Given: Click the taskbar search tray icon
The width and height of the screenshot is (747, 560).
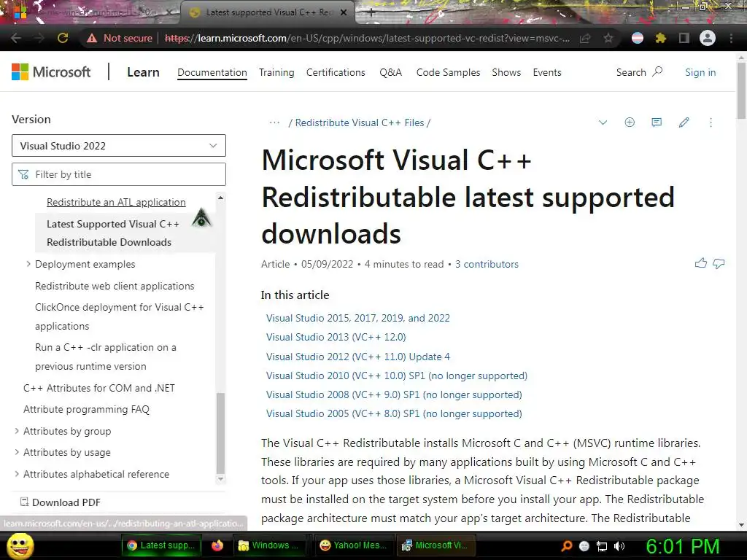Looking at the screenshot, I should 567,545.
